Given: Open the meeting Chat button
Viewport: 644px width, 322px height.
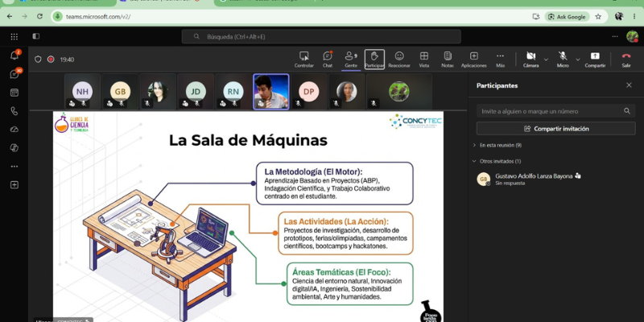Looking at the screenshot, I should [x=328, y=60].
